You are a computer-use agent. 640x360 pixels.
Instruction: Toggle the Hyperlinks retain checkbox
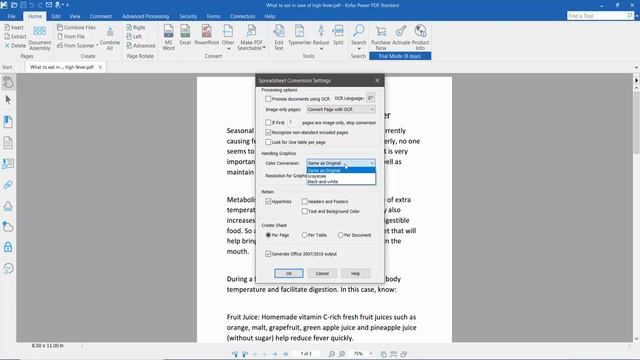[268, 201]
